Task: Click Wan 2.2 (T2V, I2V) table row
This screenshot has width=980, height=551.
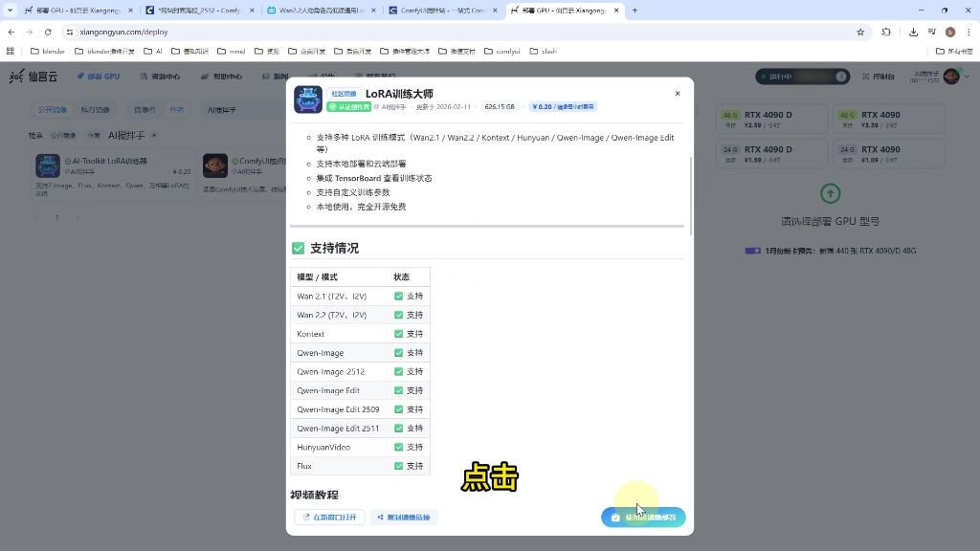Action: [x=360, y=315]
